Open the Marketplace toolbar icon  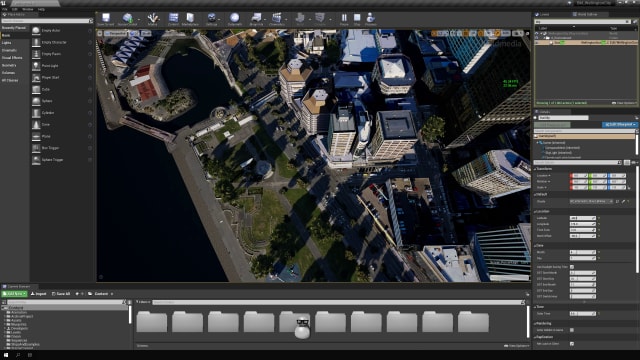coord(190,18)
